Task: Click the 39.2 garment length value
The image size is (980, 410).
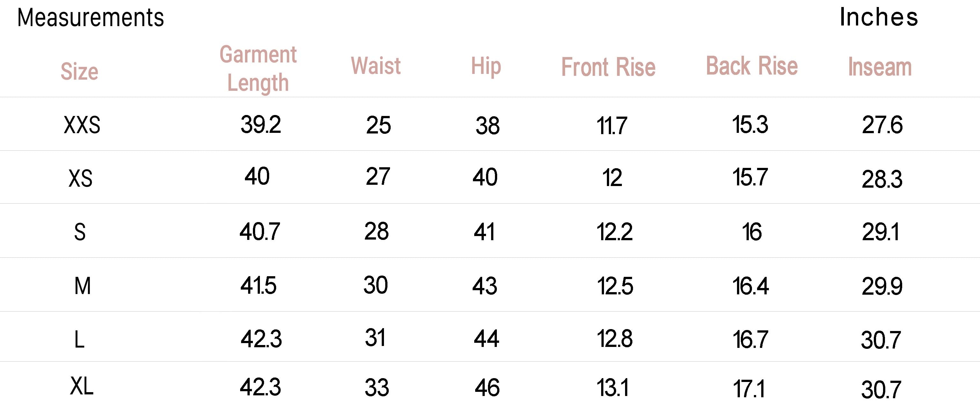Action: pos(261,124)
